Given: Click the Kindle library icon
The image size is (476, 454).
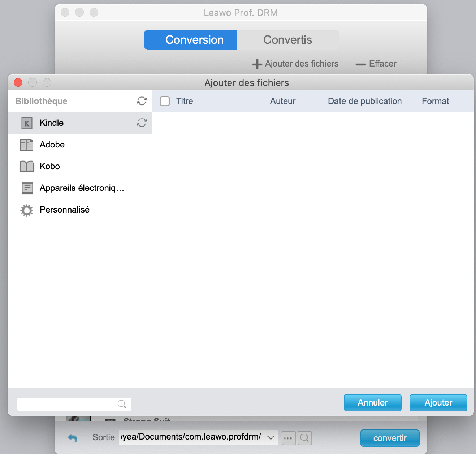Looking at the screenshot, I should 27,123.
